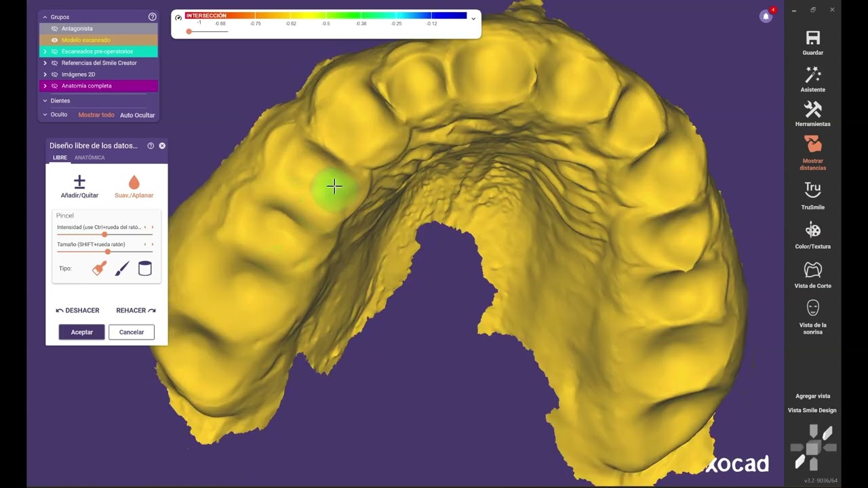Expand Escaneados pre-operatorios tree
The height and width of the screenshot is (488, 868).
(x=45, y=52)
